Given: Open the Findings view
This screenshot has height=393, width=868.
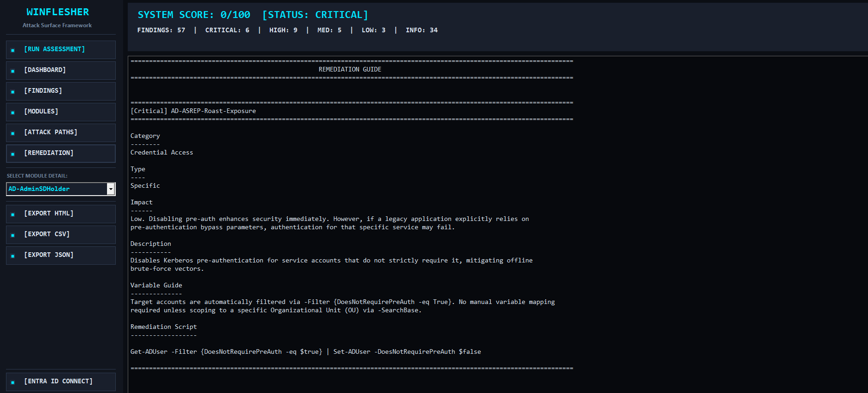Looking at the screenshot, I should [x=61, y=91].
